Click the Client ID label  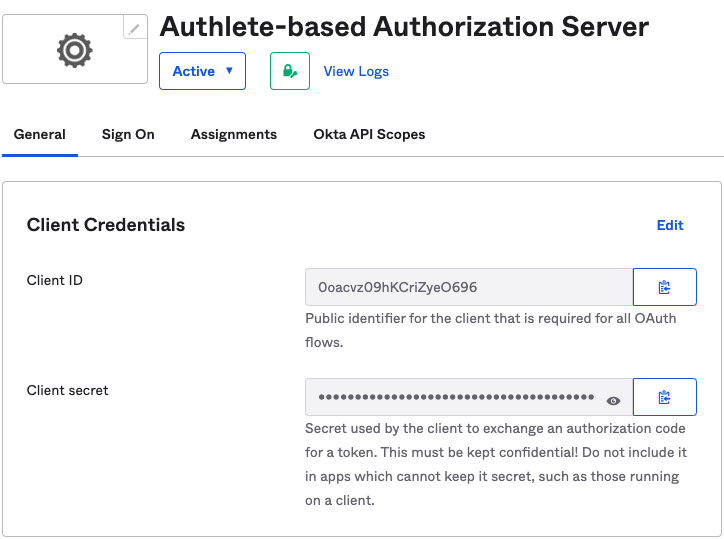(54, 280)
